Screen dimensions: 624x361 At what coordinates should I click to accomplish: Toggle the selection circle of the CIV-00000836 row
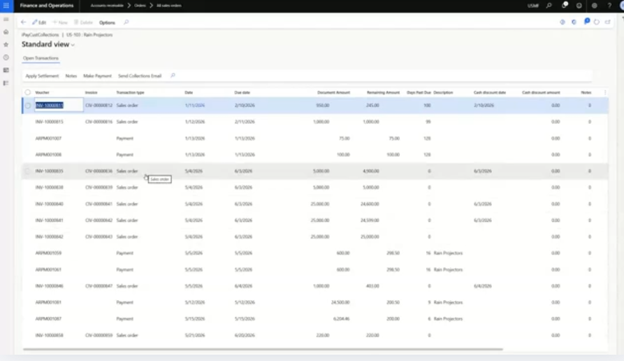point(27,171)
